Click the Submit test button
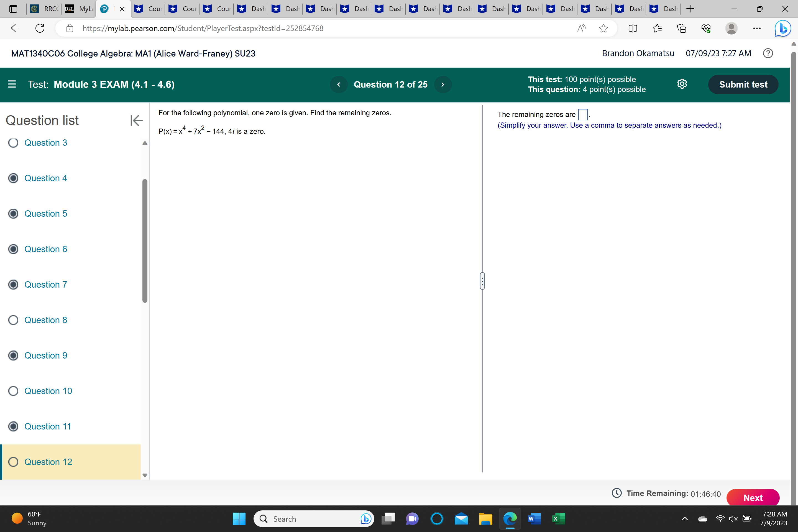This screenshot has height=532, width=798. [x=743, y=85]
